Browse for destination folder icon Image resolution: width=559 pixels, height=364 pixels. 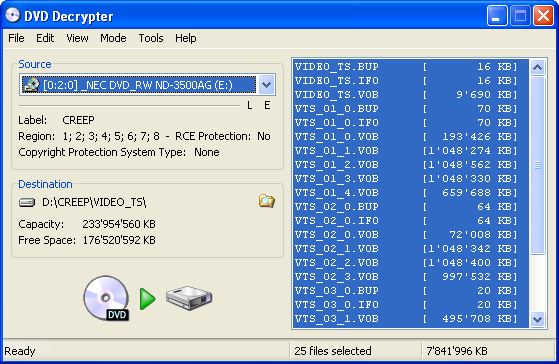click(x=266, y=201)
